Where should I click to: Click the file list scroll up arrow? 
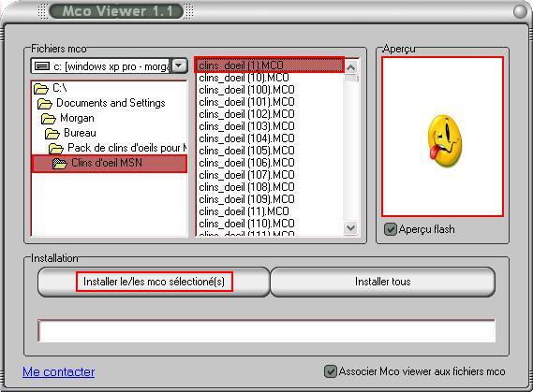pos(350,66)
